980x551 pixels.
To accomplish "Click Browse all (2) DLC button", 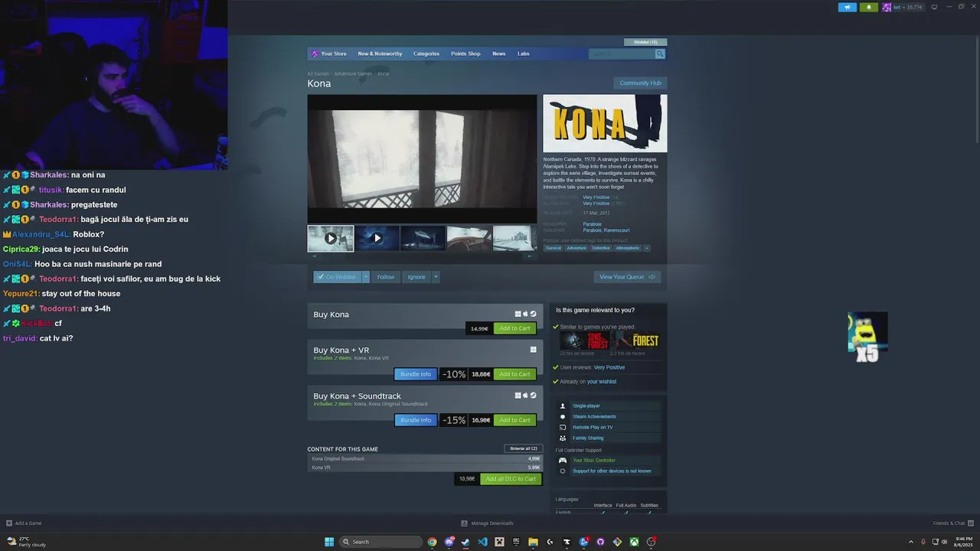I will click(524, 448).
